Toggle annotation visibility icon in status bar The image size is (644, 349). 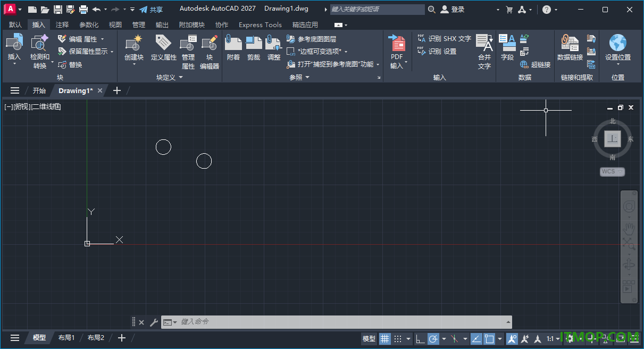[x=512, y=338]
